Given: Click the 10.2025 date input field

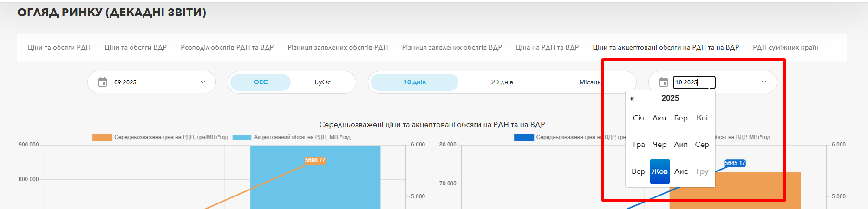Looking at the screenshot, I should coord(694,82).
